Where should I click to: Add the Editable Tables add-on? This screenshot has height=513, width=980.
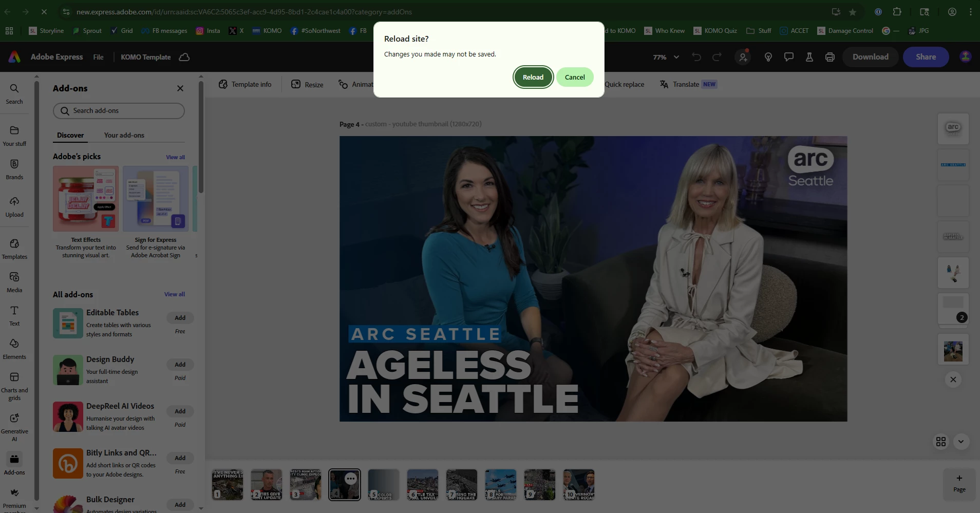[180, 318]
